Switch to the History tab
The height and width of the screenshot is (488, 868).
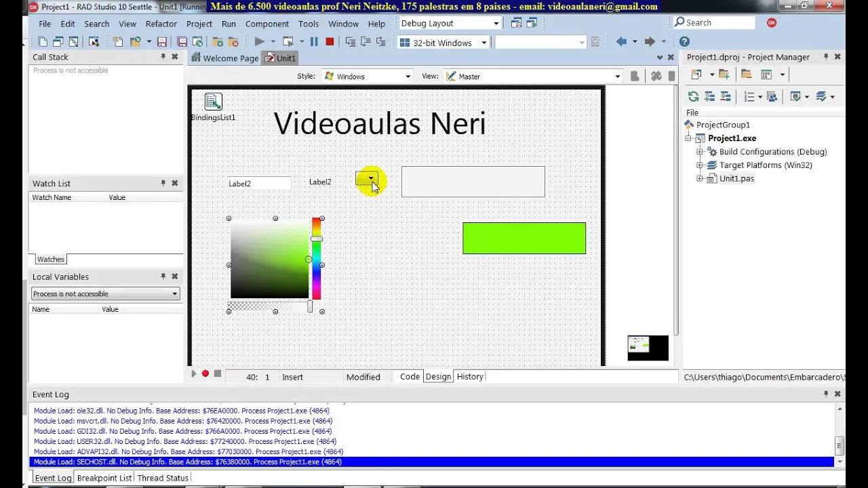pyautogui.click(x=470, y=376)
